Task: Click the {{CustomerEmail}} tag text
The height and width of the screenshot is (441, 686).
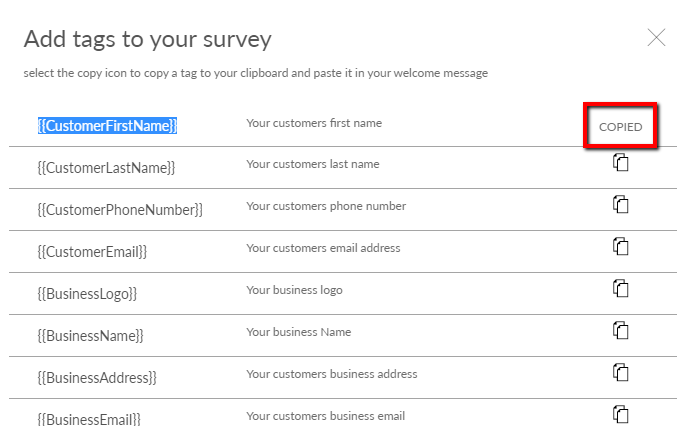Action: 92,252
